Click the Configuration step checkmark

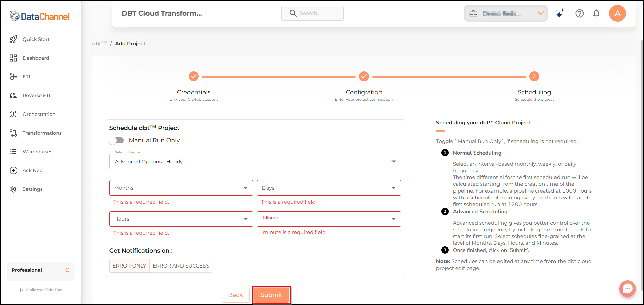[364, 76]
